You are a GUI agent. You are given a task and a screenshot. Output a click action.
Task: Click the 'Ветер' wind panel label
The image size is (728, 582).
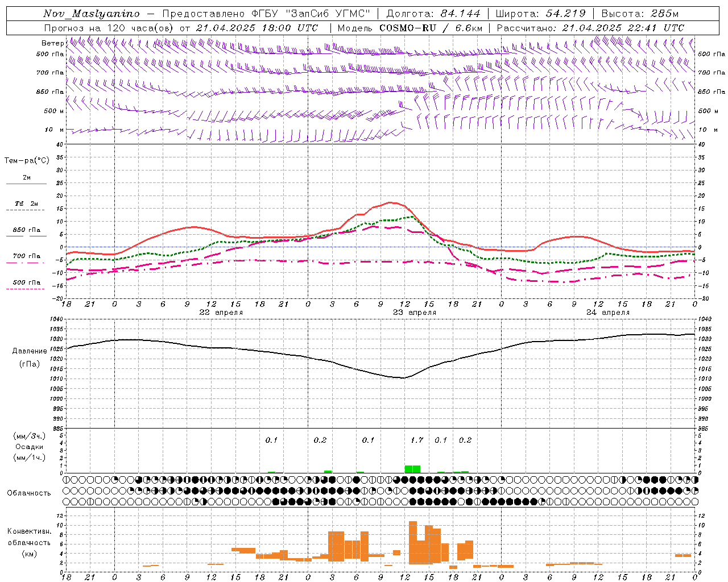pos(53,43)
